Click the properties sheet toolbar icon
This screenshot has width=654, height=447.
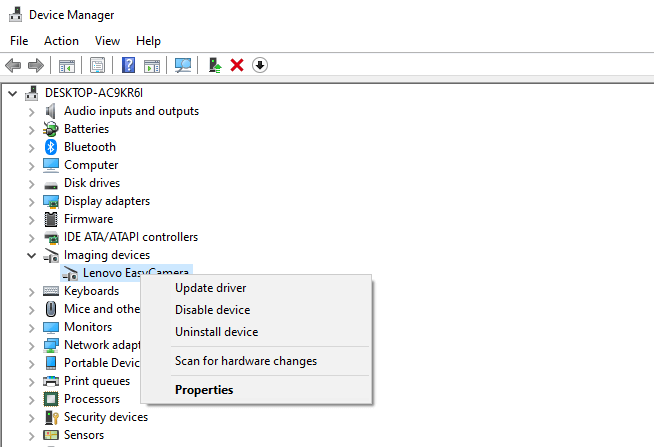(x=98, y=65)
